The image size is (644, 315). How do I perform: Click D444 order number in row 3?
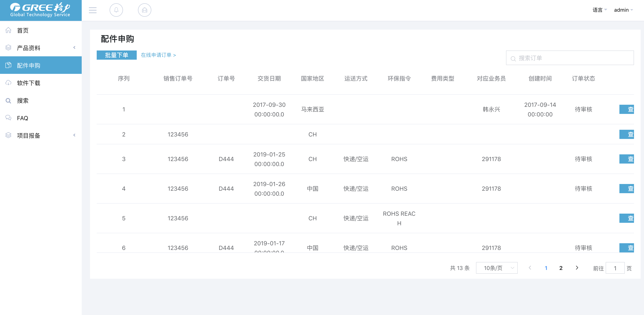pyautogui.click(x=226, y=159)
